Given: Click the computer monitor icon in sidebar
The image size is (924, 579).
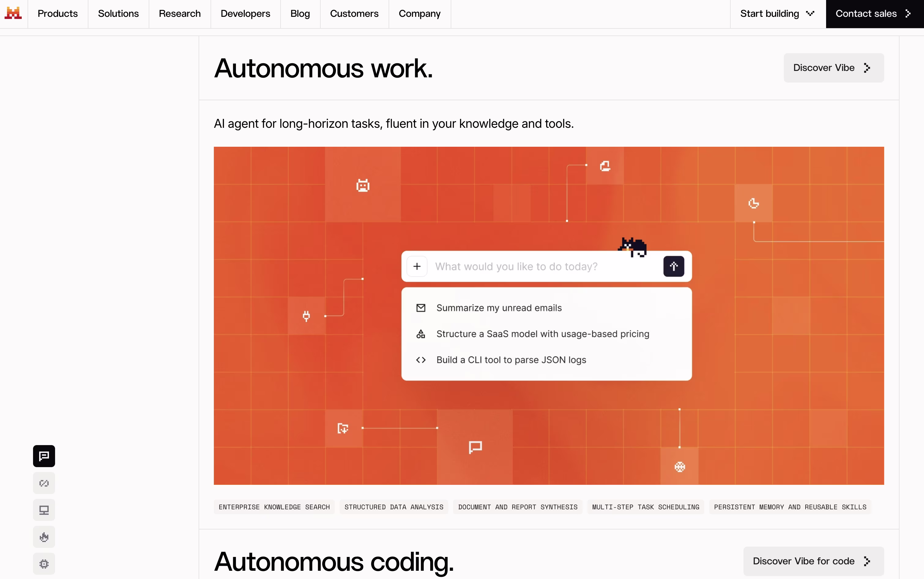Looking at the screenshot, I should 44,510.
